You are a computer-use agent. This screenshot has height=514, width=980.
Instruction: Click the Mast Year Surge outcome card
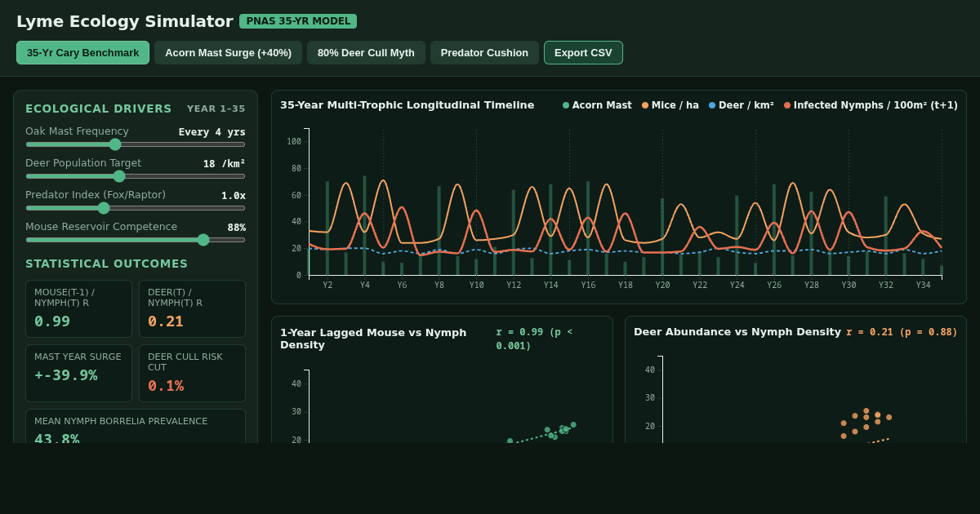(x=78, y=373)
